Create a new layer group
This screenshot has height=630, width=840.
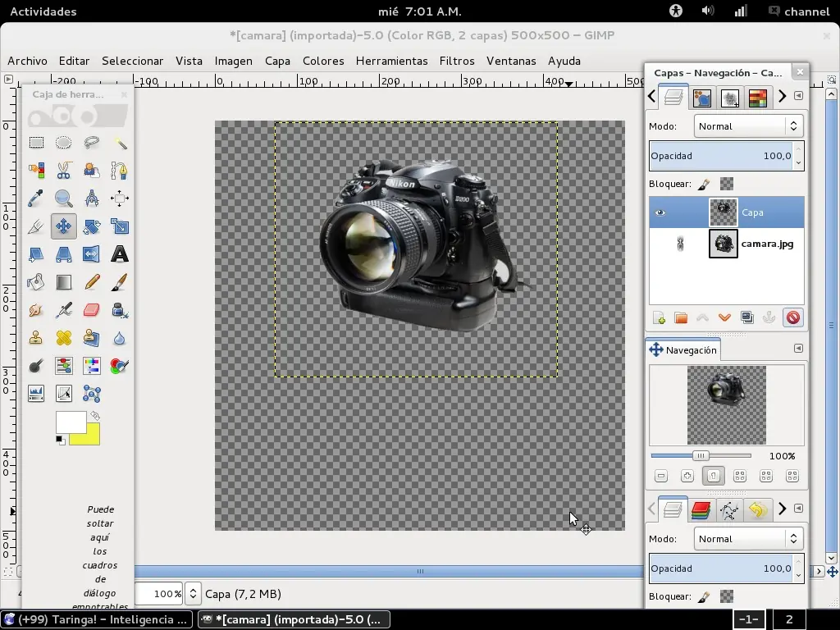[681, 317]
